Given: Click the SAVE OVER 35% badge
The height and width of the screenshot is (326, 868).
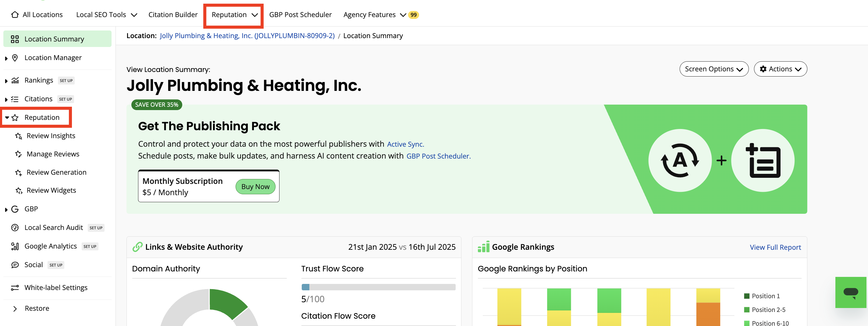Looking at the screenshot, I should 157,105.
